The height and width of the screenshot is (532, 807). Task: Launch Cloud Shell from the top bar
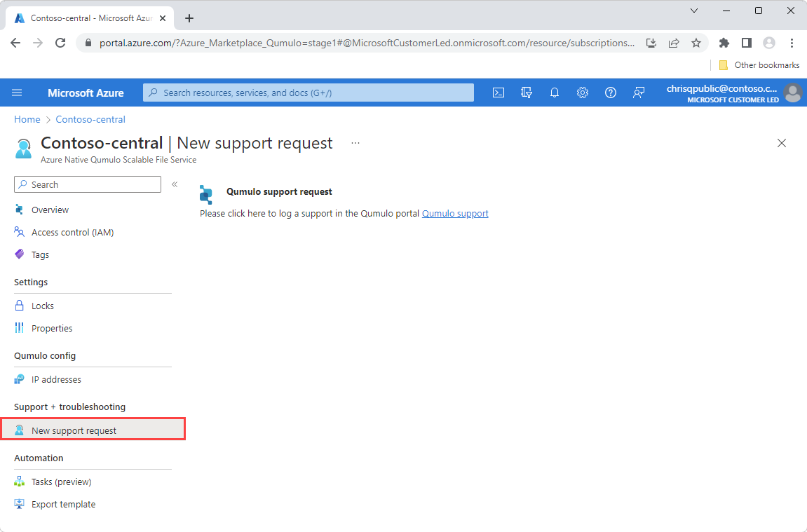(499, 93)
